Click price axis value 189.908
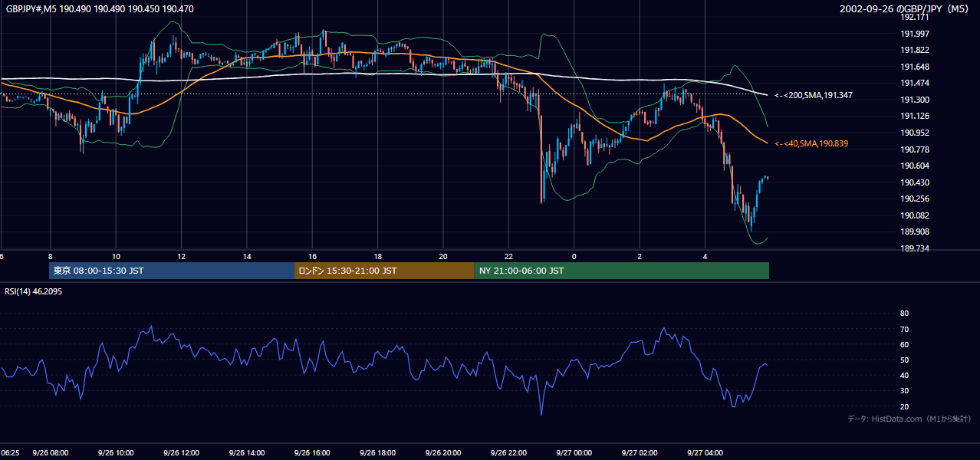980x460 pixels. [x=914, y=232]
